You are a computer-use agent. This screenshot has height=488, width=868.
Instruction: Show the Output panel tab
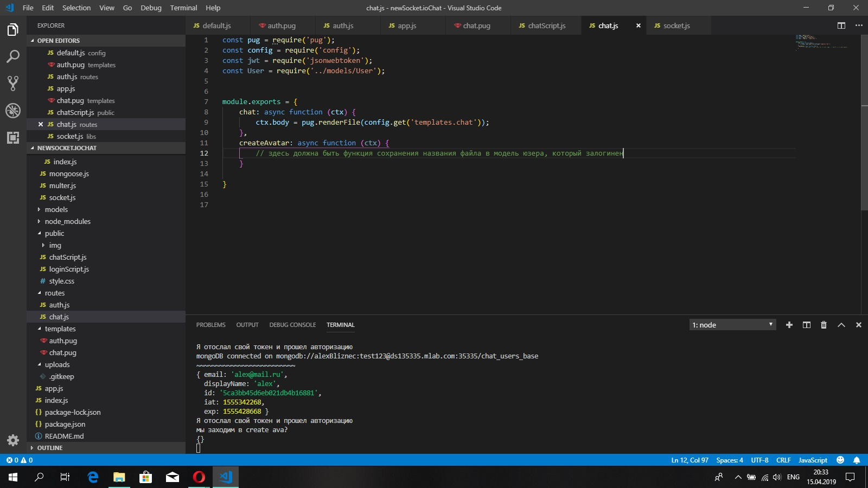click(247, 325)
